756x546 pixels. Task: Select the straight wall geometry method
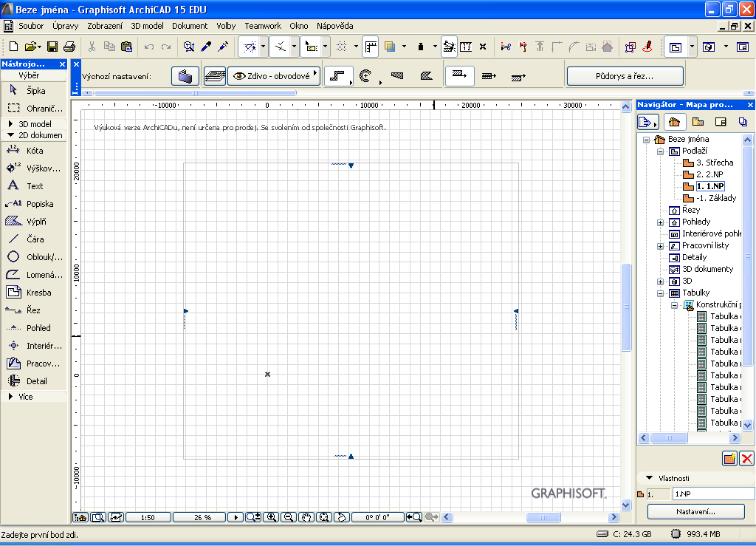[337, 76]
